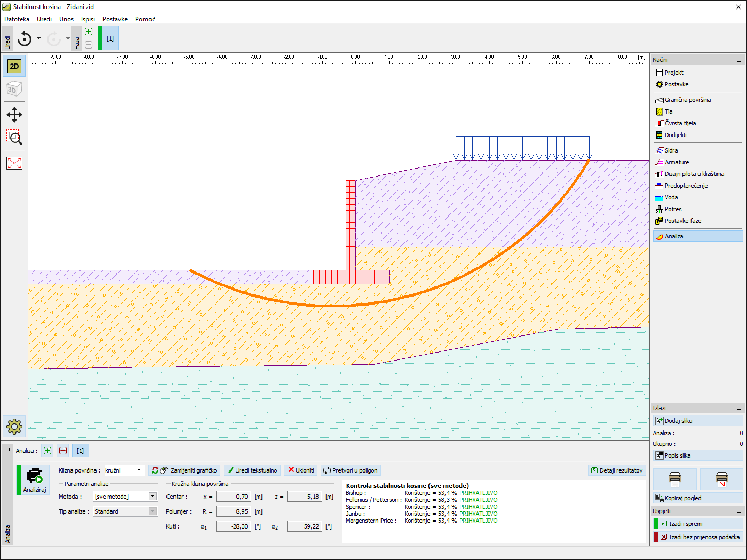747x560 pixels.
Task: Click the Detalji rezultatov button
Action: tap(617, 470)
